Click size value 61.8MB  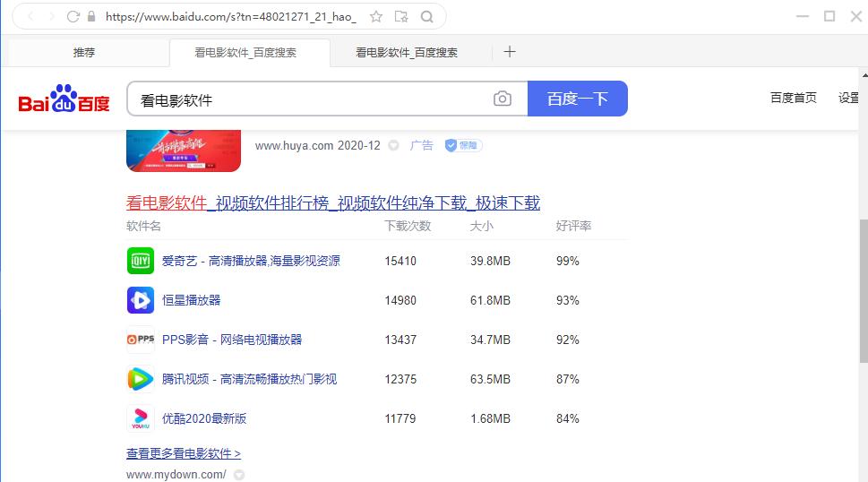click(491, 300)
